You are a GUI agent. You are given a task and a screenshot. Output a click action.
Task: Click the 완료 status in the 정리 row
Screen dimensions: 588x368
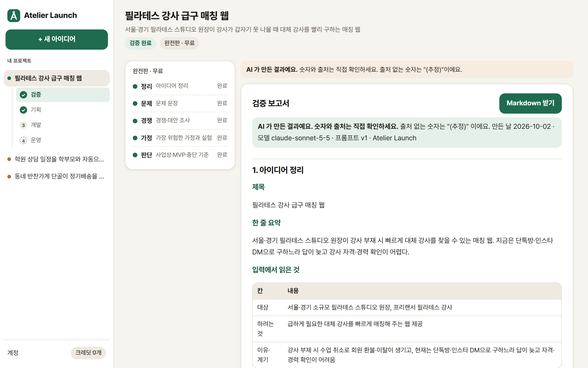coord(222,86)
